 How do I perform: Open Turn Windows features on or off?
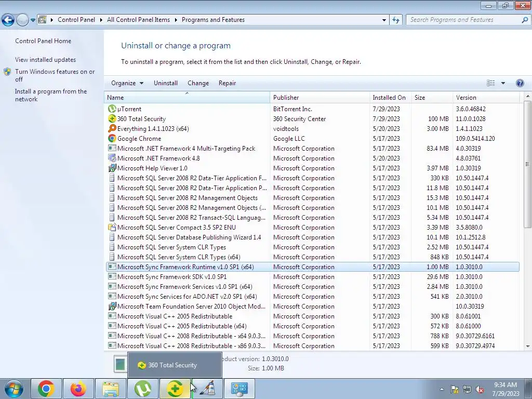pos(55,75)
